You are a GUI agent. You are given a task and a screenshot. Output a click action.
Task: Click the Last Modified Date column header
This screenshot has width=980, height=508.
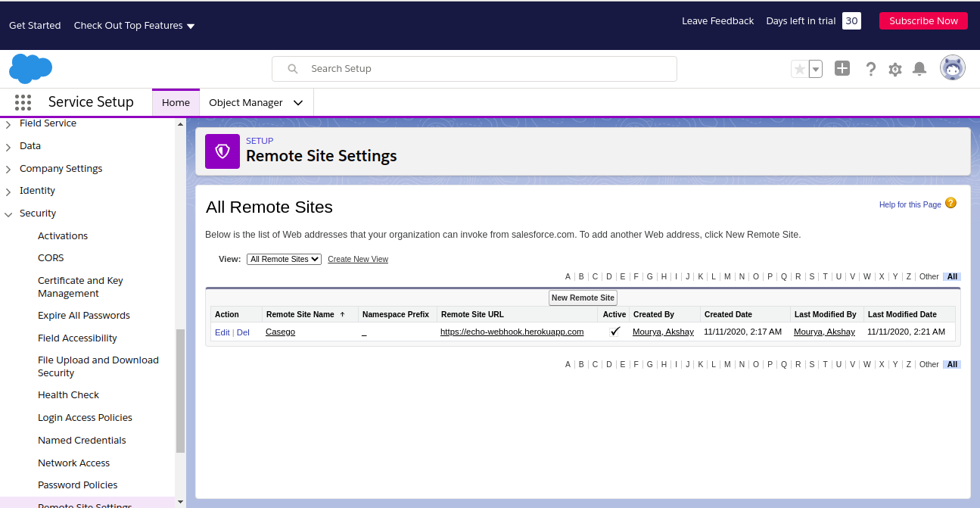(902, 314)
